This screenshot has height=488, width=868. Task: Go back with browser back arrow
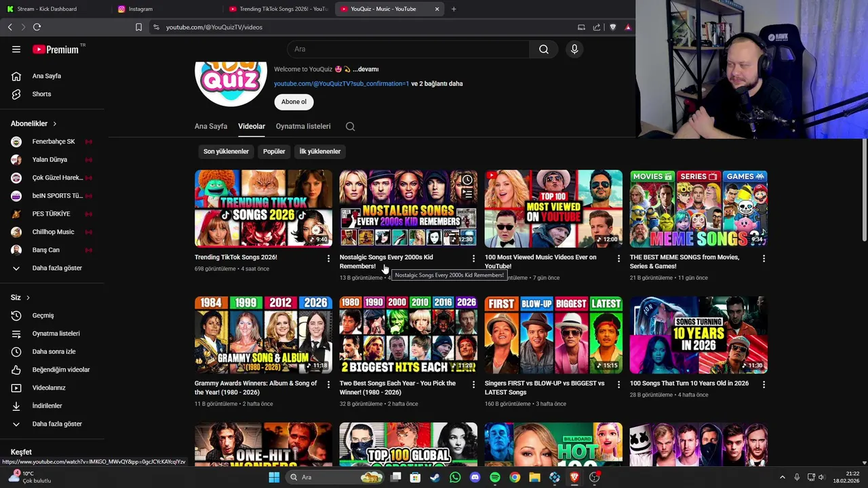(x=9, y=27)
